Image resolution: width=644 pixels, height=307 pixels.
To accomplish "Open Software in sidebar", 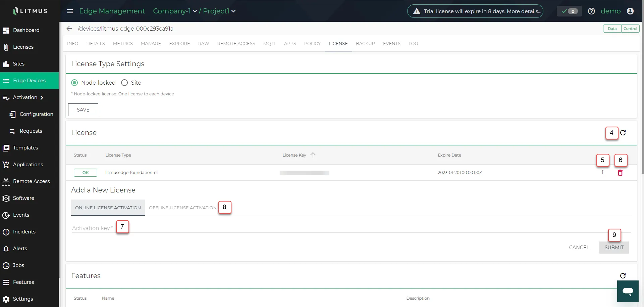I will pyautogui.click(x=29, y=198).
